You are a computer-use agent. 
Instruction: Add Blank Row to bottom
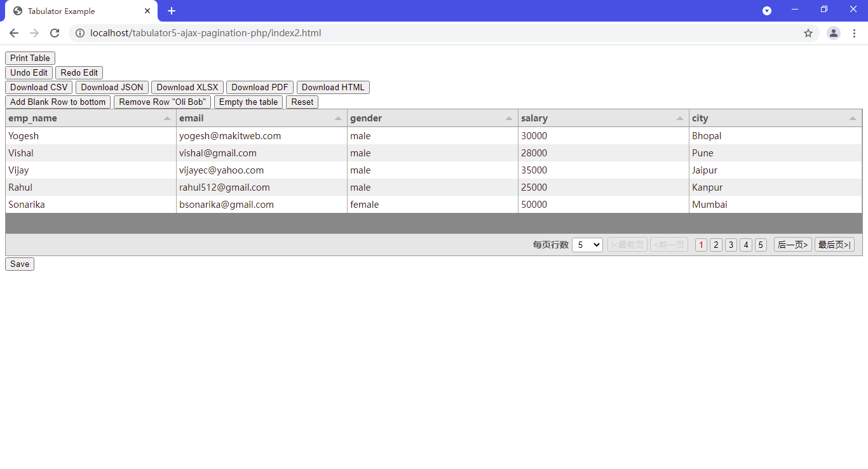[x=58, y=102]
